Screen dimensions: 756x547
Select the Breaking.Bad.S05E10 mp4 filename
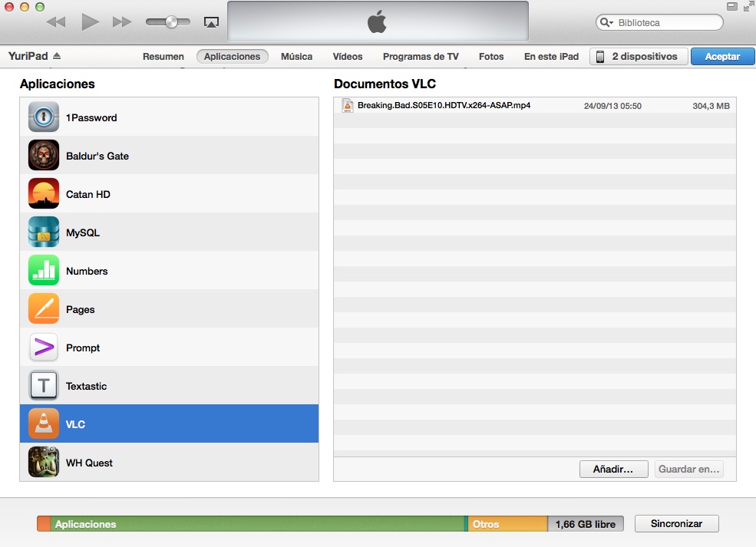click(x=444, y=106)
